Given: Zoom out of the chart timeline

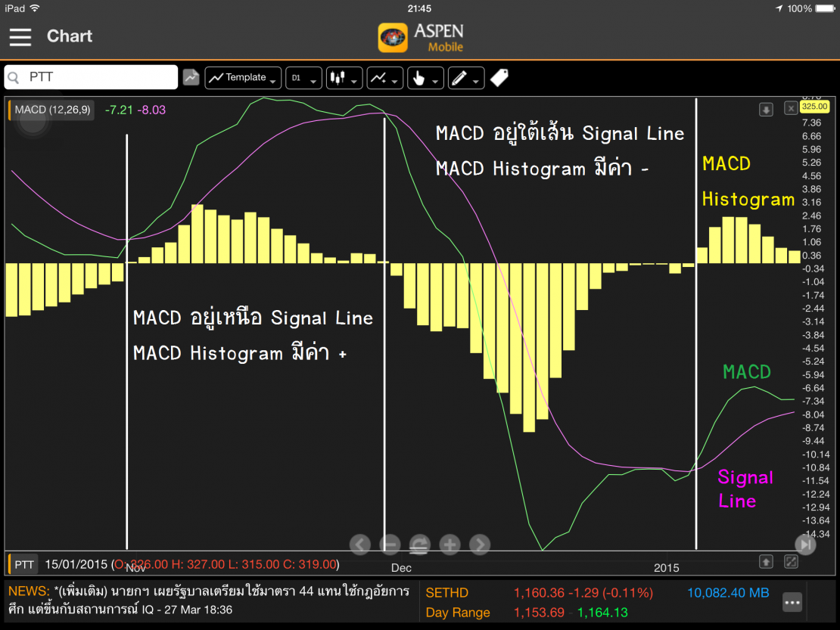Looking at the screenshot, I should pyautogui.click(x=390, y=545).
